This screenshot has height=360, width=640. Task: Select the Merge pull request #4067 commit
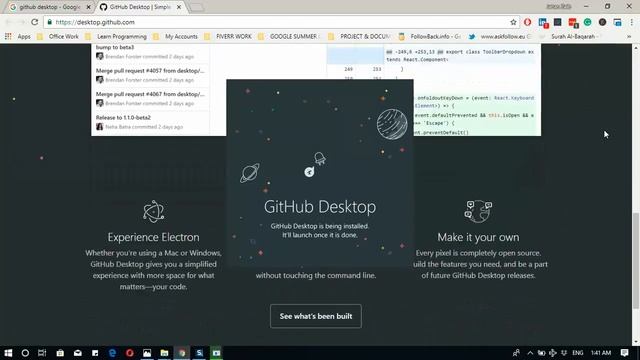click(150, 98)
